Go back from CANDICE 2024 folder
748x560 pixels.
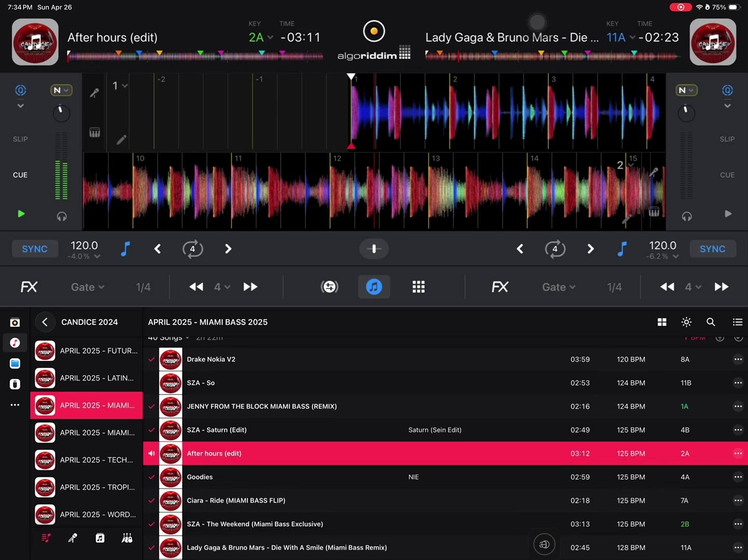tap(45, 322)
